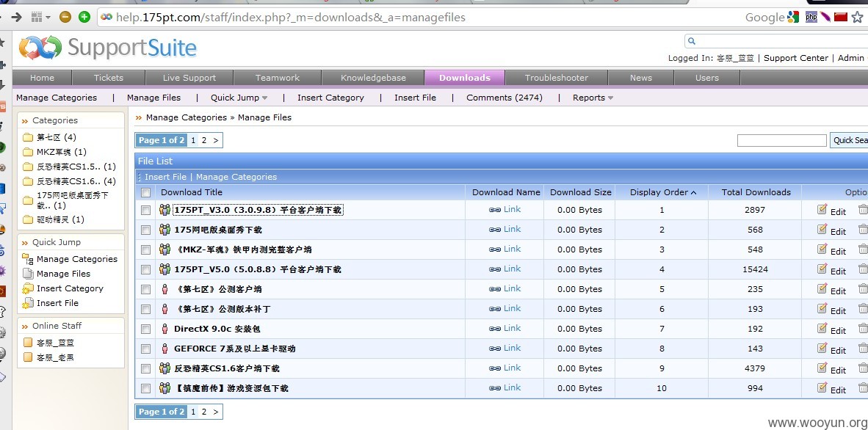Screen dimensions: 868x430
Task: Open Comments (2474) submenu link
Action: 504,98
